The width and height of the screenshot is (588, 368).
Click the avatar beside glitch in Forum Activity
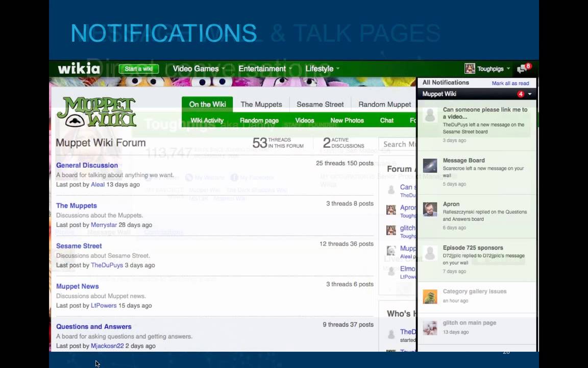click(391, 230)
